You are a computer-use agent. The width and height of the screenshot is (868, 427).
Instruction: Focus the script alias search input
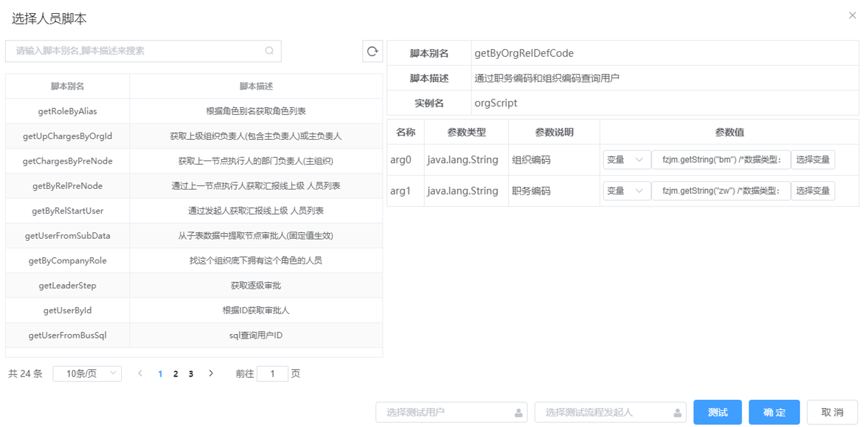pos(136,51)
